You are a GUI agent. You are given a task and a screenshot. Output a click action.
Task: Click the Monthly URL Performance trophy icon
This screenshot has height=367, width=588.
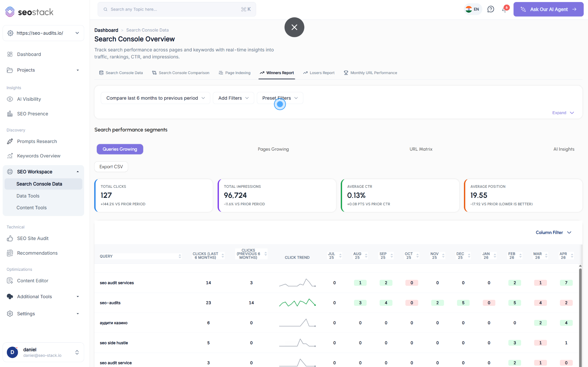click(x=346, y=73)
